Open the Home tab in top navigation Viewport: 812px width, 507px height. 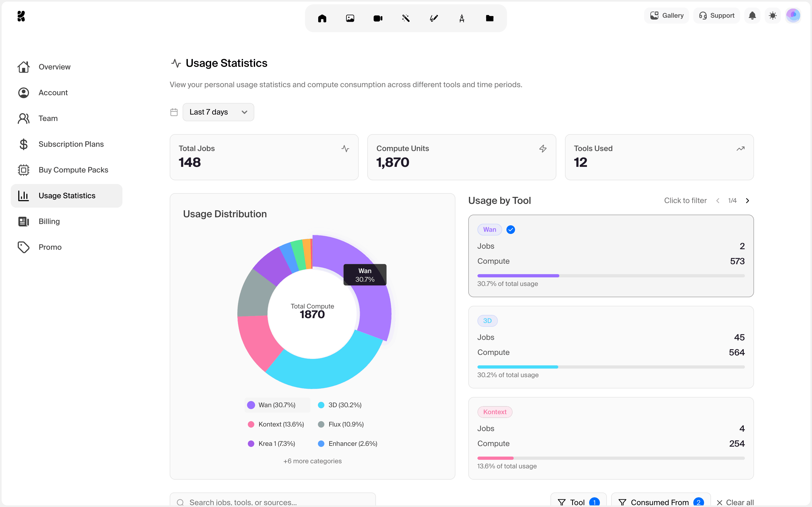[x=322, y=18]
